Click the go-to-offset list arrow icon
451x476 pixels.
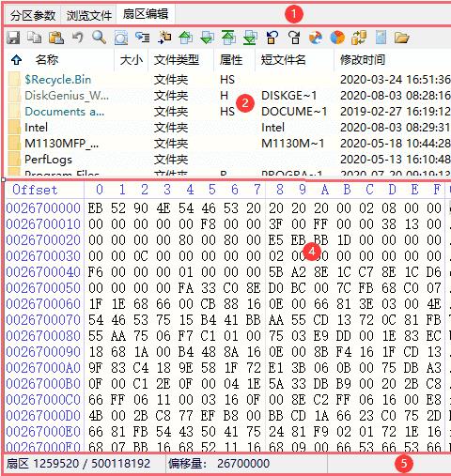(142, 38)
